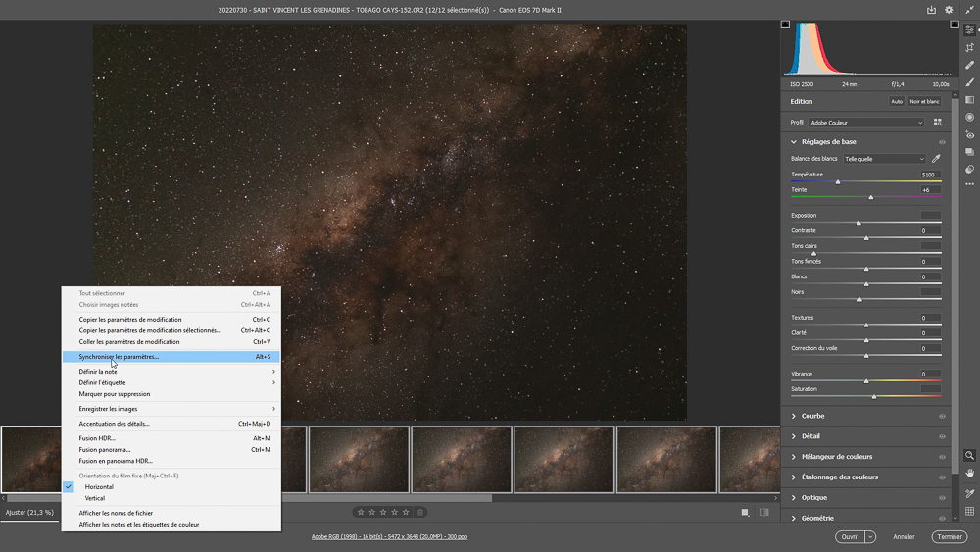Expand the Détail section
This screenshot has width=980, height=552.
coord(794,436)
